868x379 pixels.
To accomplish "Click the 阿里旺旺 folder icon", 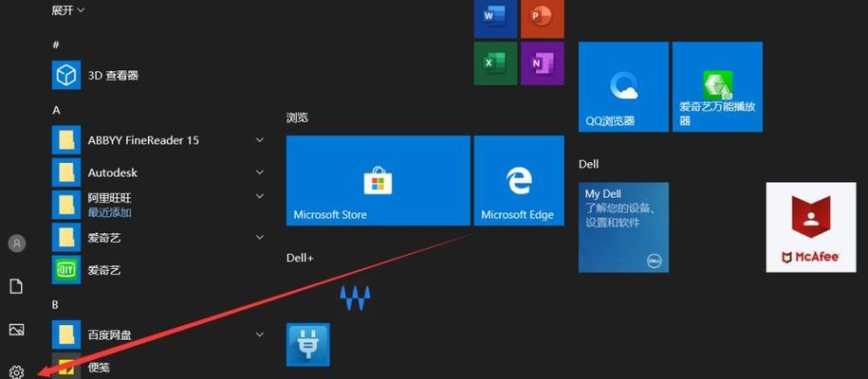I will (66, 205).
